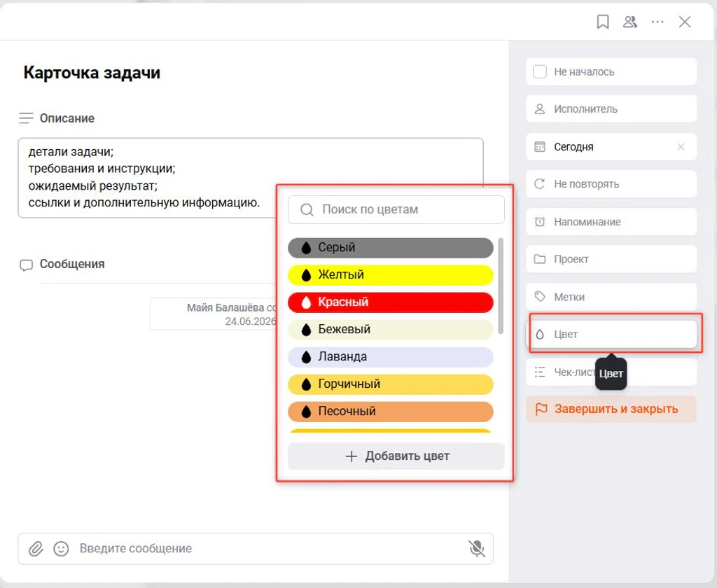Open the Напоминание reminder settings

[x=611, y=222]
